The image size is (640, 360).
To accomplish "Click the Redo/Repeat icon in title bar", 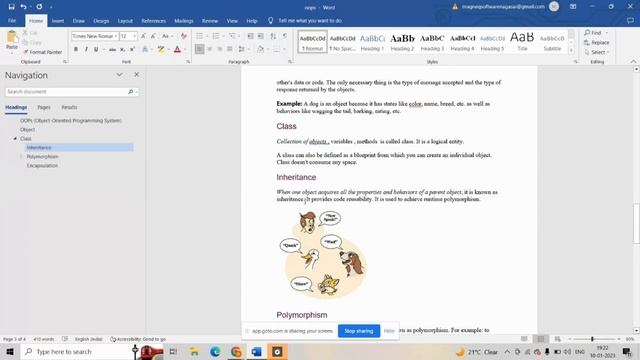I will point(39,7).
